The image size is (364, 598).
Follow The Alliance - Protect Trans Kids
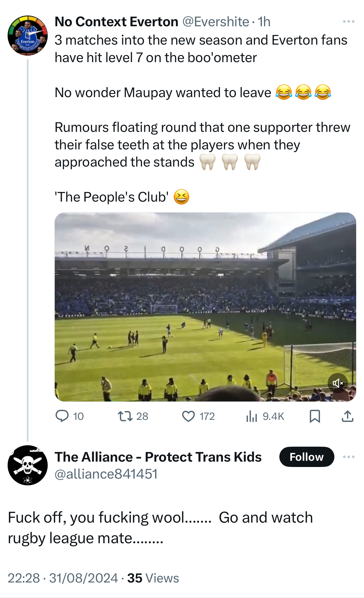tap(306, 457)
